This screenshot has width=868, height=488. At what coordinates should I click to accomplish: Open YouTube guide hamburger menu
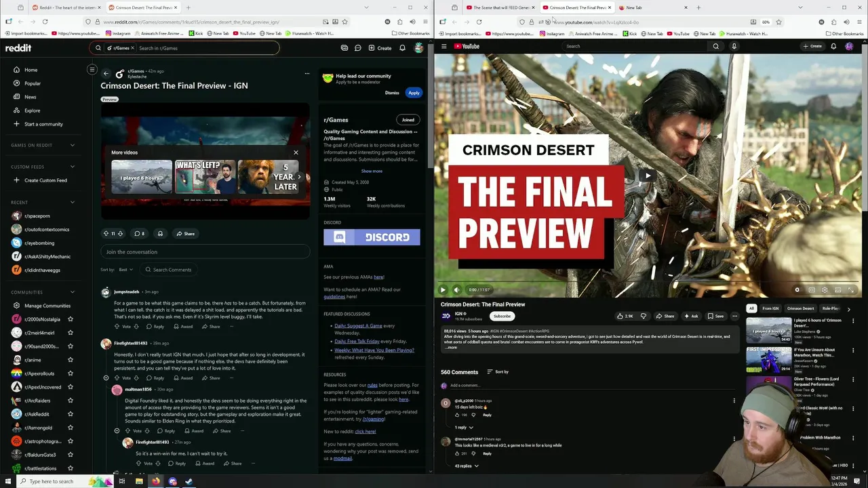[x=444, y=46]
